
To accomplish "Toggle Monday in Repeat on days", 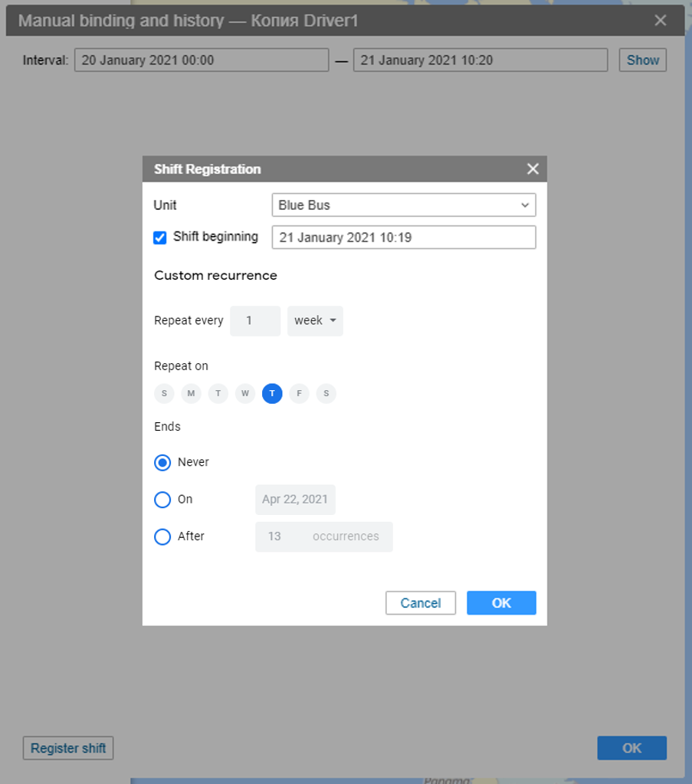I will (x=191, y=394).
